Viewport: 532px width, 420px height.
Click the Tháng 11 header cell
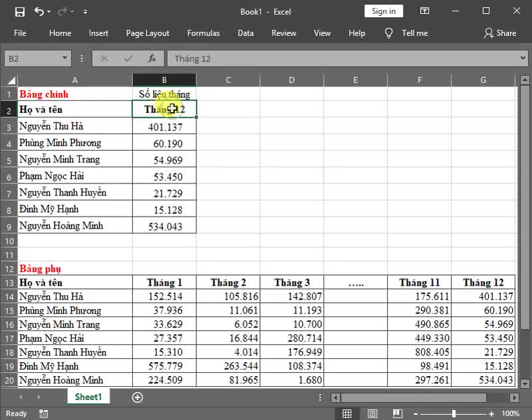(420, 282)
